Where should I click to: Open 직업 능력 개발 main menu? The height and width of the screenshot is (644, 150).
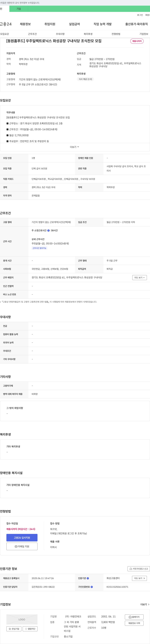(103, 24)
